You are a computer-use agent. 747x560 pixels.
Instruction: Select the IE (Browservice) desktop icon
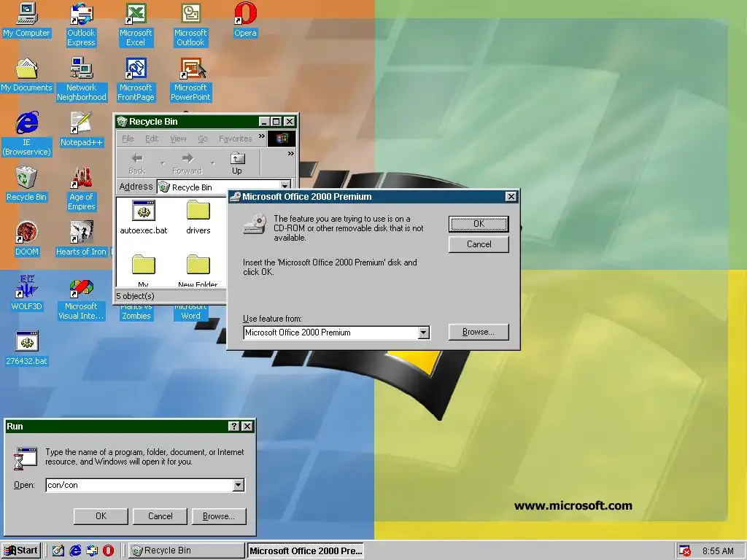tap(27, 134)
